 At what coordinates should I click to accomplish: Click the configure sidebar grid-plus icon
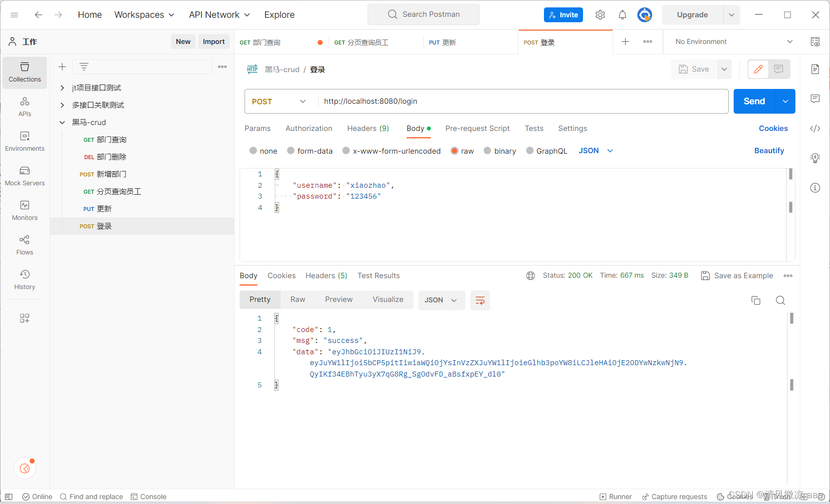click(x=25, y=318)
